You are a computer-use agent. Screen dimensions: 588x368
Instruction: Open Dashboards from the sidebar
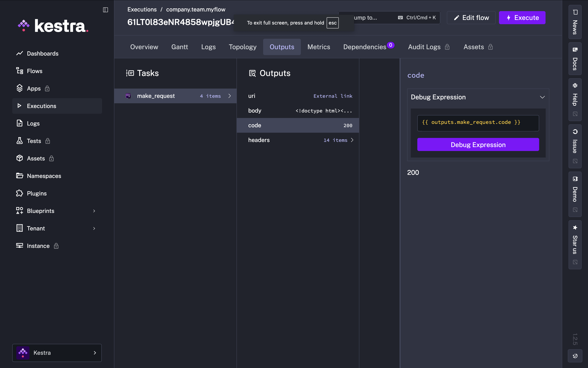tap(43, 54)
